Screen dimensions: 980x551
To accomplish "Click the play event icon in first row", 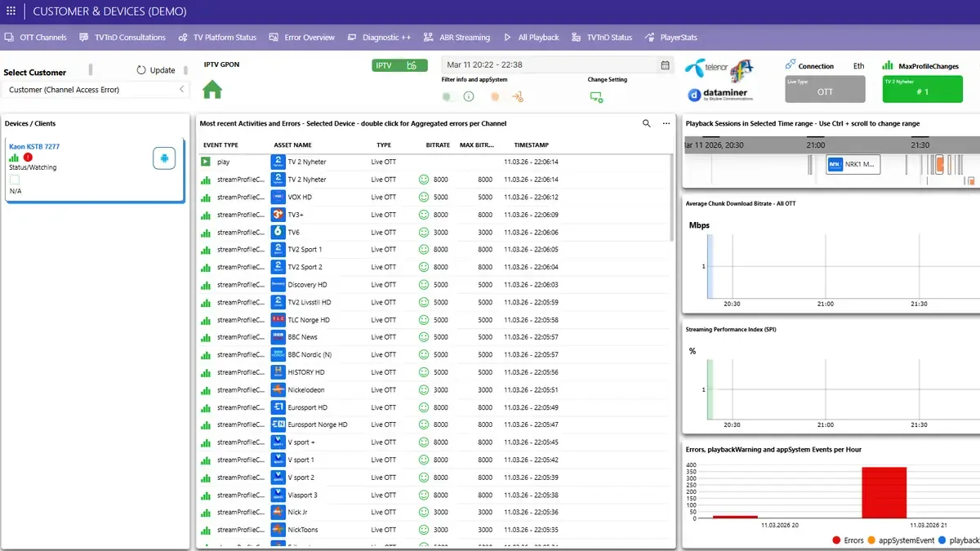I will 206,162.
